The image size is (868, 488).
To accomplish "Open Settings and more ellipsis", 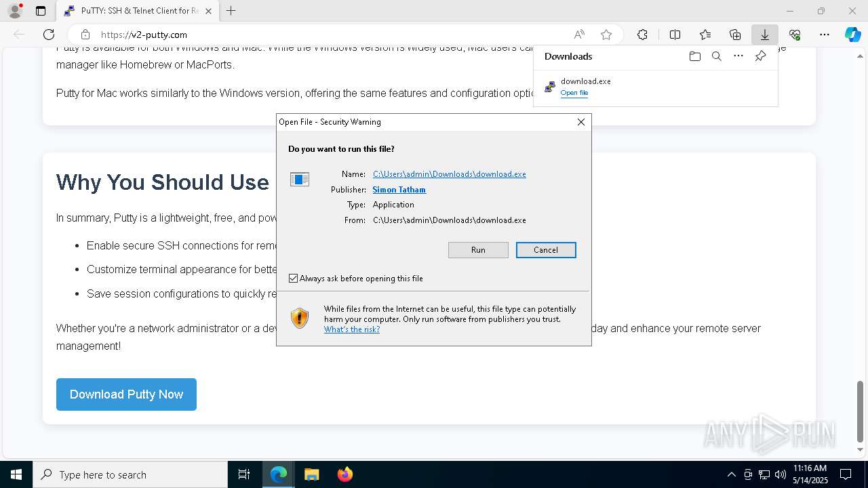I will [825, 35].
